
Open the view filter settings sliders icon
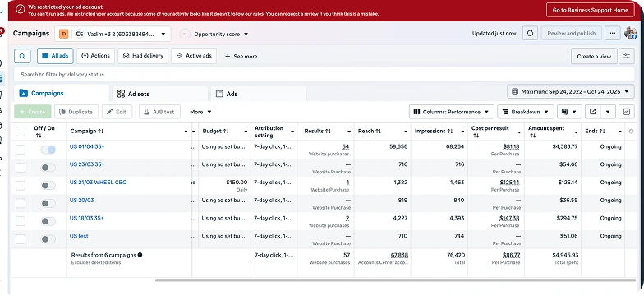click(626, 56)
